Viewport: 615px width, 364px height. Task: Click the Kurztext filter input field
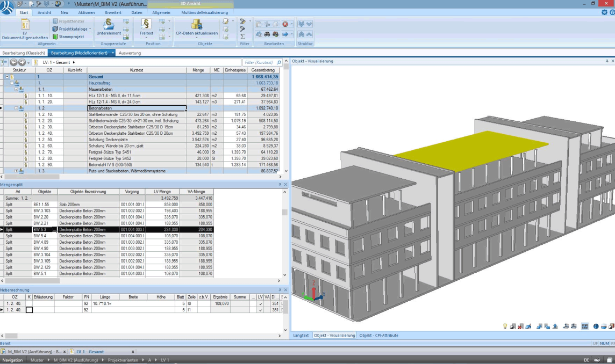click(259, 62)
